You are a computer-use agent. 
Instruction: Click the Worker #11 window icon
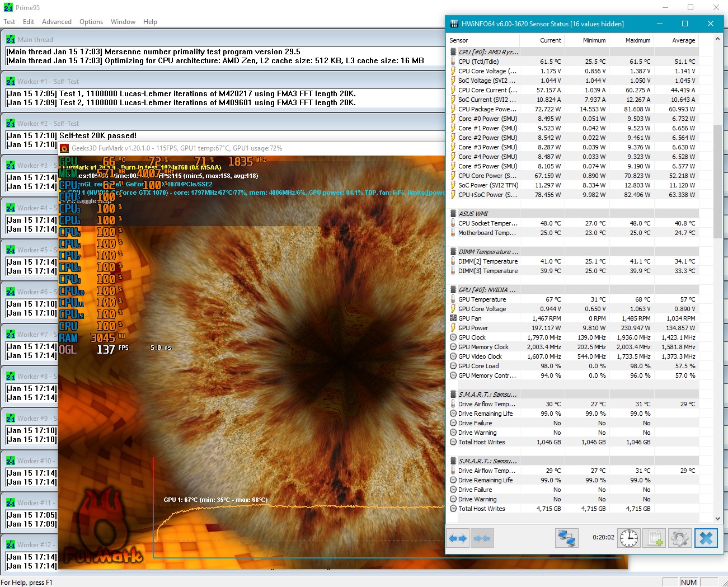click(11, 503)
